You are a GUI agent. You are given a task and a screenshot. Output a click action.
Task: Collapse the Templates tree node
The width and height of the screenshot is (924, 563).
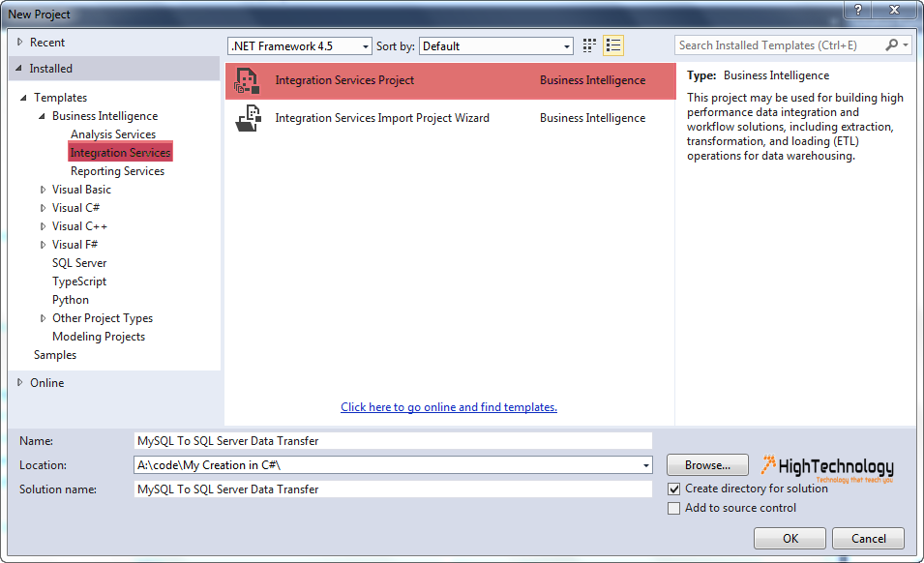pos(23,98)
